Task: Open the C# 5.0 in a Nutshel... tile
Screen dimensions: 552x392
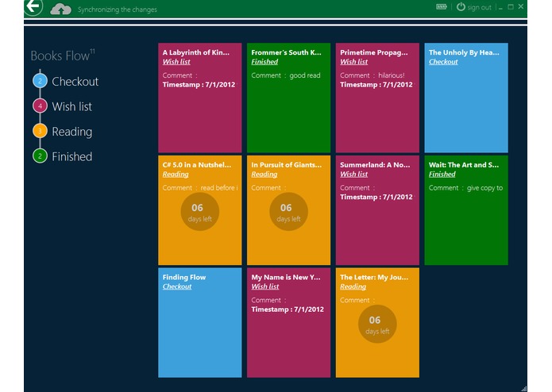Action: [200, 210]
